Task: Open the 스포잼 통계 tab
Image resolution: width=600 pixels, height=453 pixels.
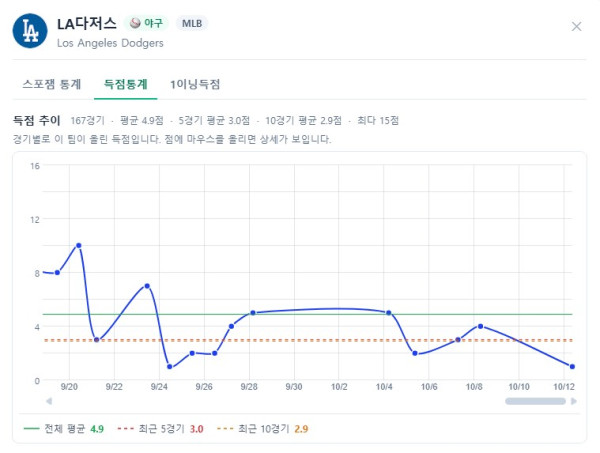Action: (52, 84)
